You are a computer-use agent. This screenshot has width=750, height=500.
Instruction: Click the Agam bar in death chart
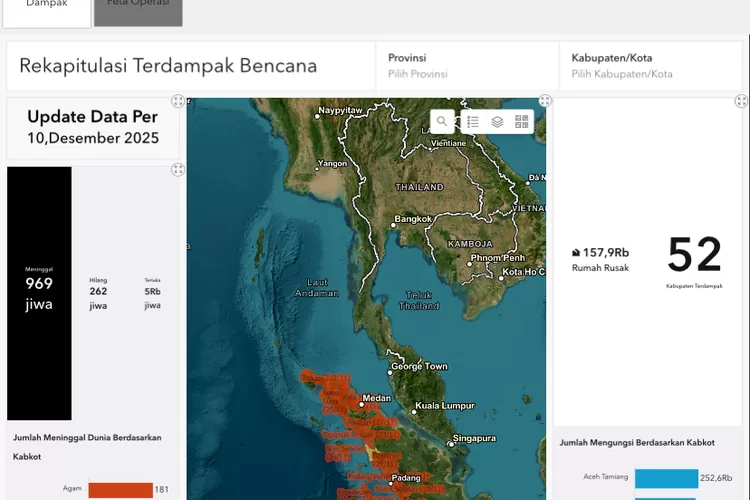pyautogui.click(x=121, y=490)
